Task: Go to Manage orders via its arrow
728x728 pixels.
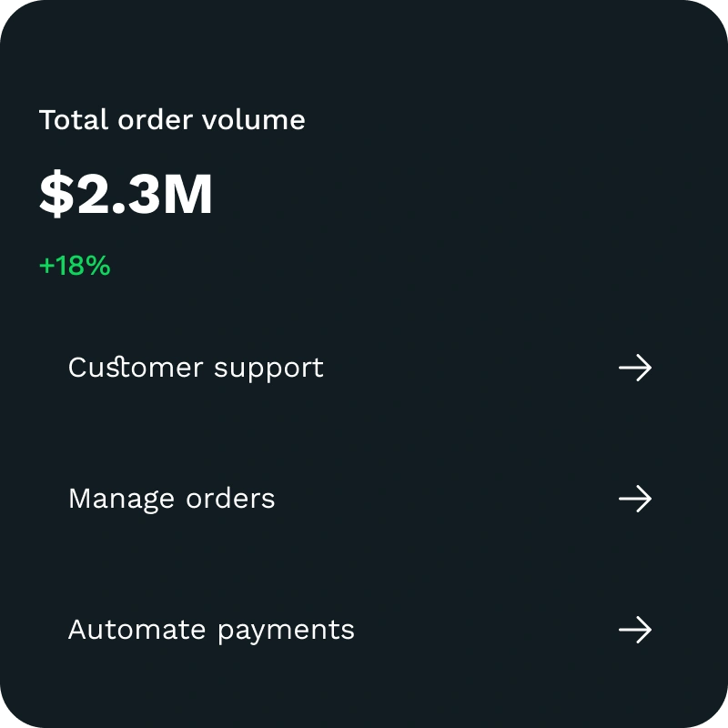Action: (x=635, y=499)
